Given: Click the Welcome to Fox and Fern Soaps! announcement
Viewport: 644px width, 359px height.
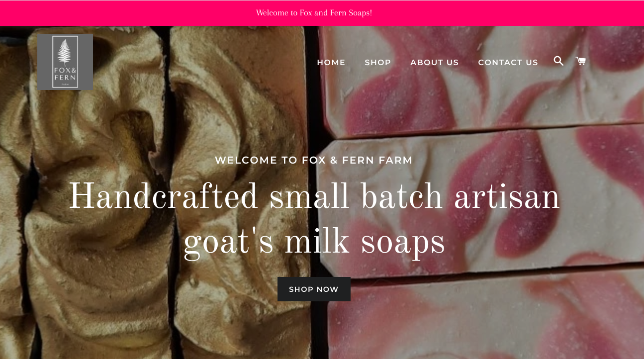Looking at the screenshot, I should pyautogui.click(x=314, y=13).
